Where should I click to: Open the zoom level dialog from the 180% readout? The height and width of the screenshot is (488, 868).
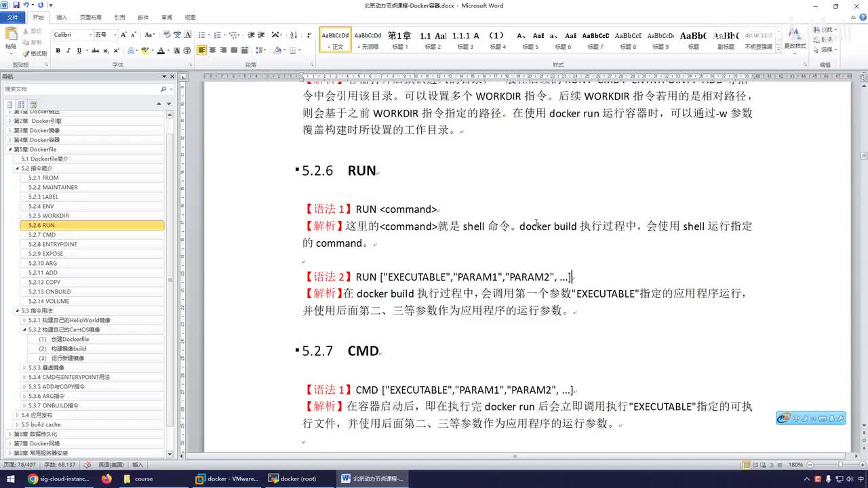[795, 465]
